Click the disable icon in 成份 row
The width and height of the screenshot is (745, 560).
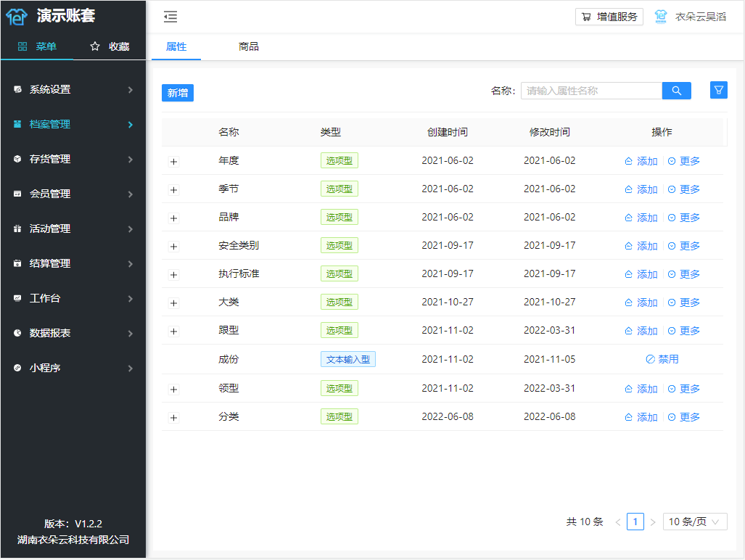[650, 359]
